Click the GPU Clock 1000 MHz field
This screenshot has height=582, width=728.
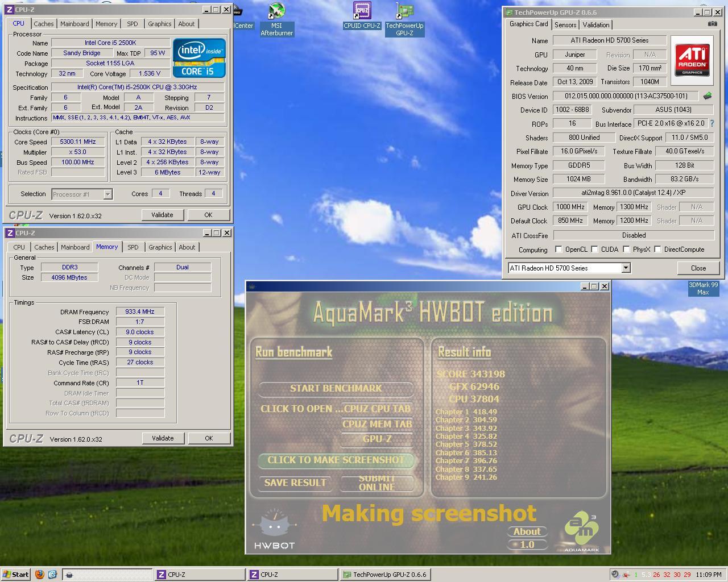[570, 207]
